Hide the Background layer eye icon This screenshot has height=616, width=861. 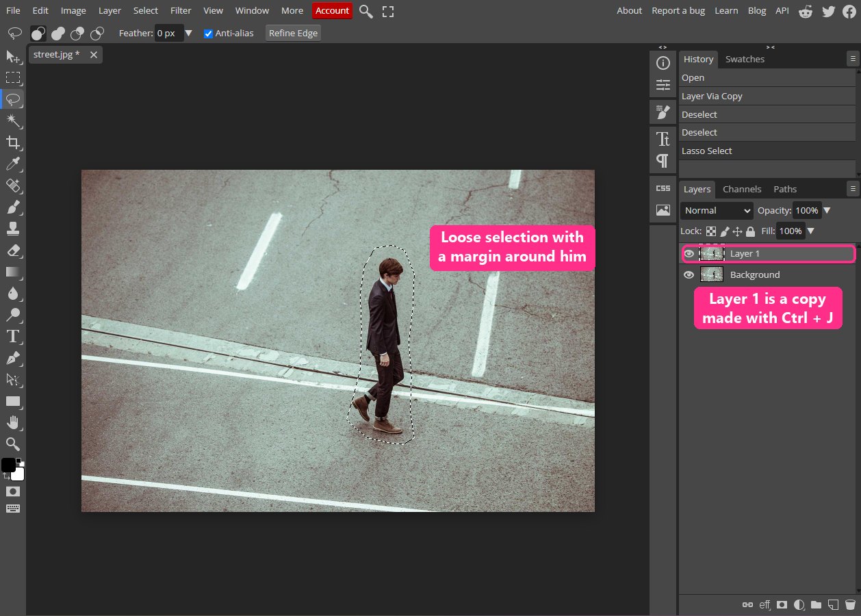[x=689, y=275]
